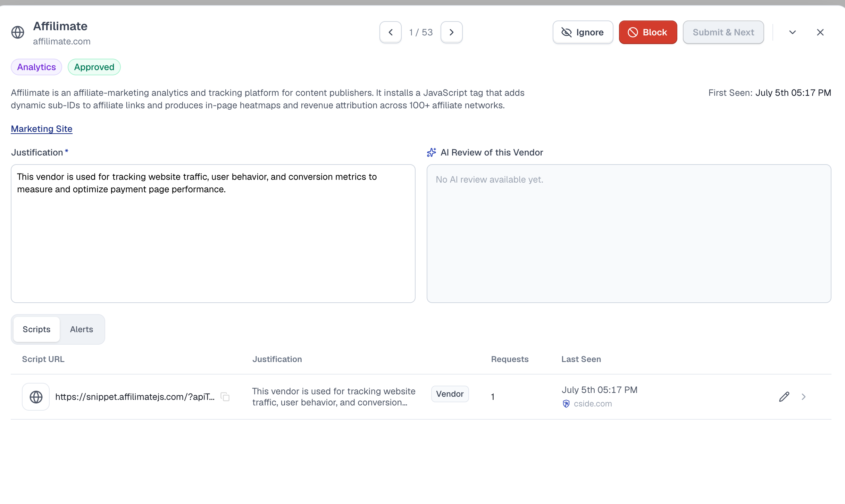Ignore this vendor
Viewport: 845px width, 504px height.
583,32
